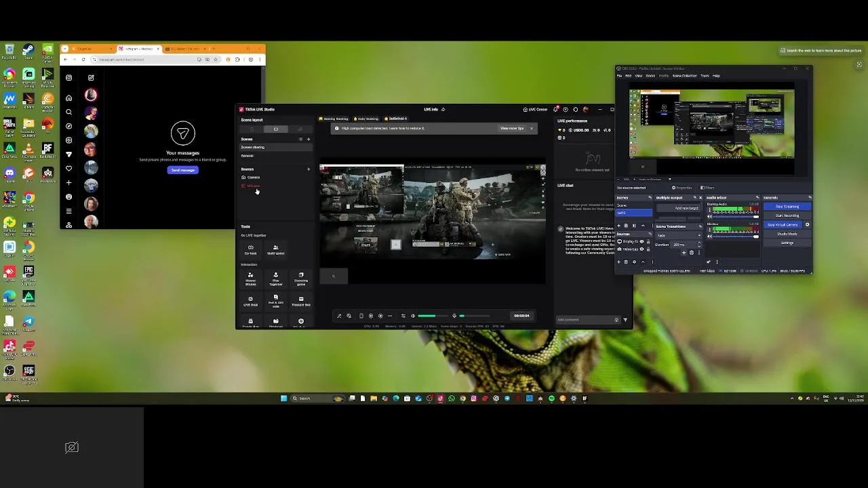The width and height of the screenshot is (868, 488).
Task: Select the first scene layout option in TikTok
Action: click(251, 129)
